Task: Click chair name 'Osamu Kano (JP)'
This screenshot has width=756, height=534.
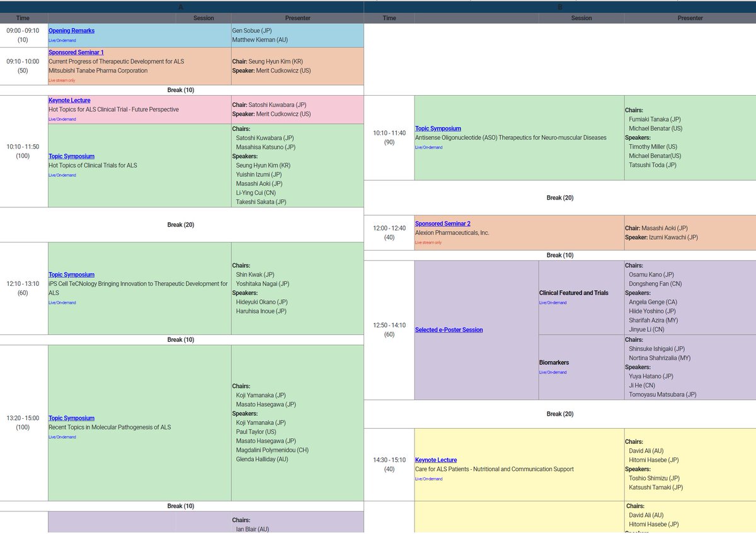Action: coord(651,275)
